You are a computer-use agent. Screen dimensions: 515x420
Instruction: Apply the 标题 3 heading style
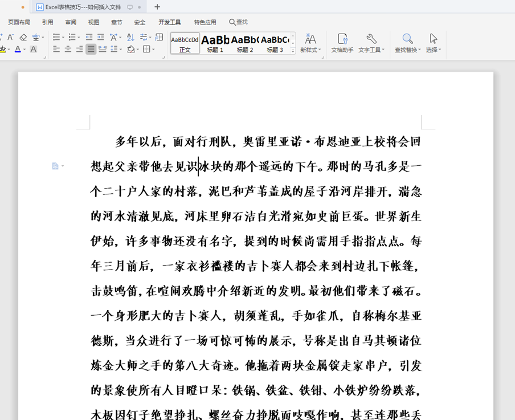[275, 43]
